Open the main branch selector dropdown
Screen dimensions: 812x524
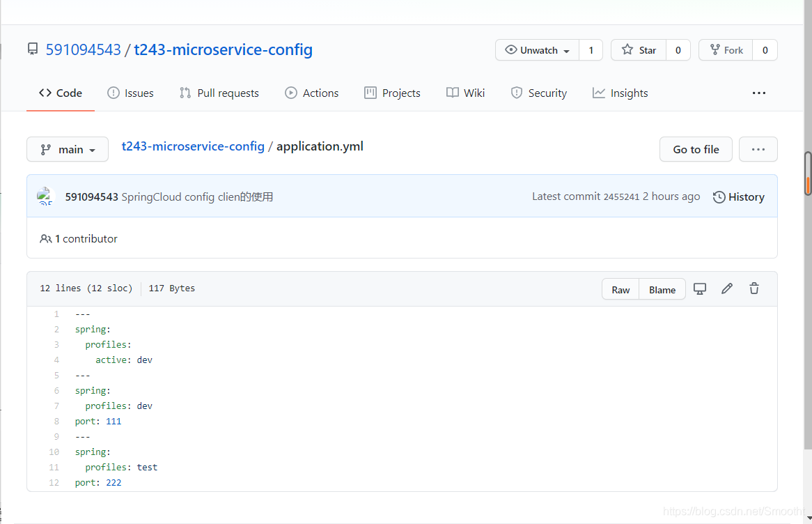click(68, 149)
